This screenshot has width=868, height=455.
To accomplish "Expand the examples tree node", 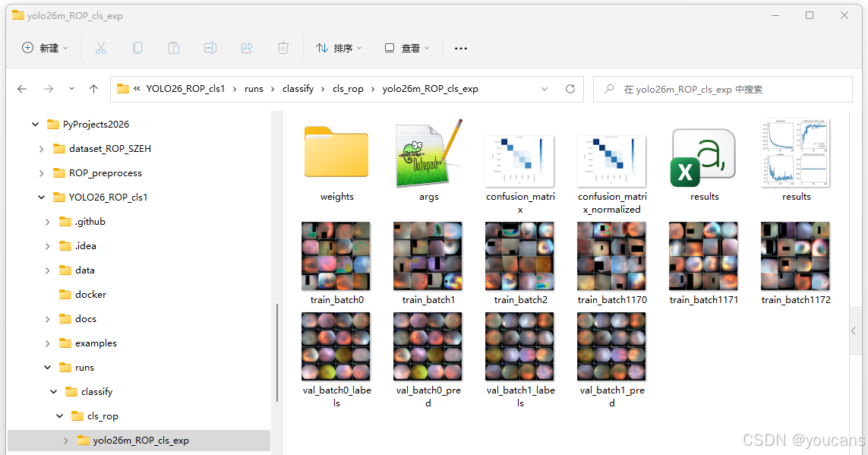I will click(48, 344).
